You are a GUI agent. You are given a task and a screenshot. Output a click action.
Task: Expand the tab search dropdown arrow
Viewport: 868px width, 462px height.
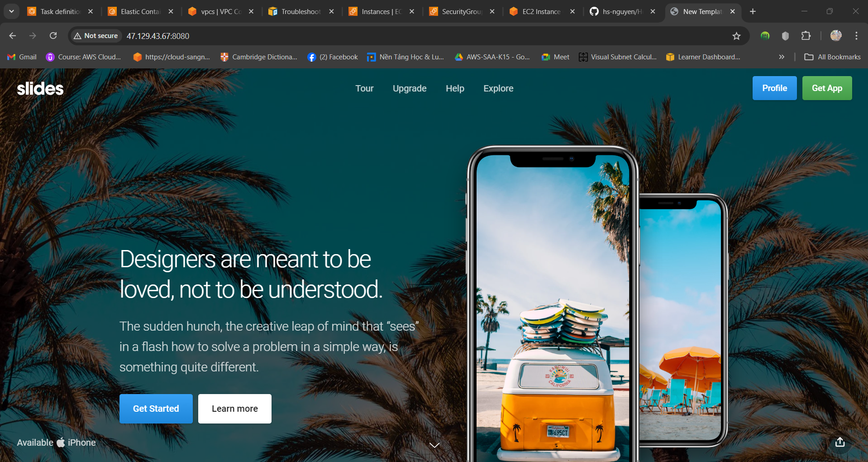11,11
